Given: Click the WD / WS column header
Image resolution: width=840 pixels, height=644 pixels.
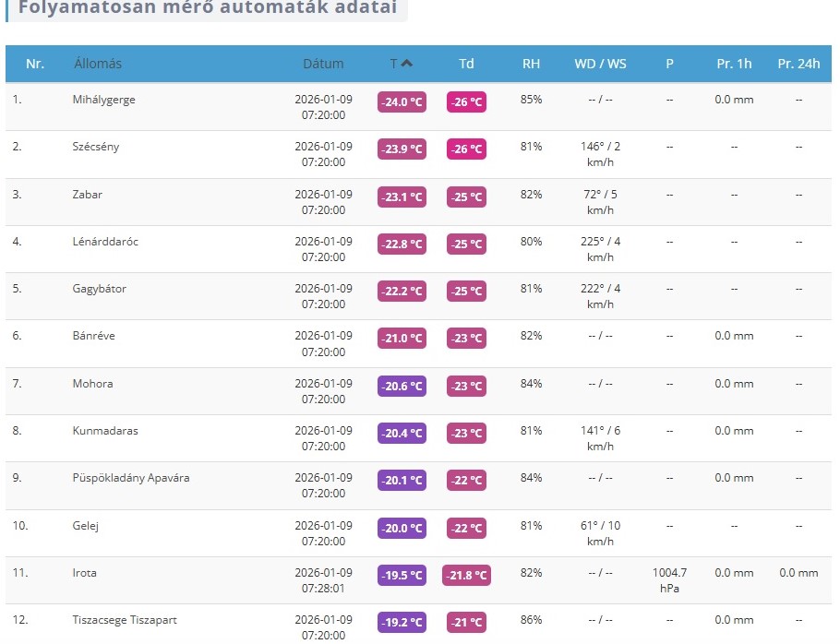Looking at the screenshot, I should pyautogui.click(x=600, y=64).
